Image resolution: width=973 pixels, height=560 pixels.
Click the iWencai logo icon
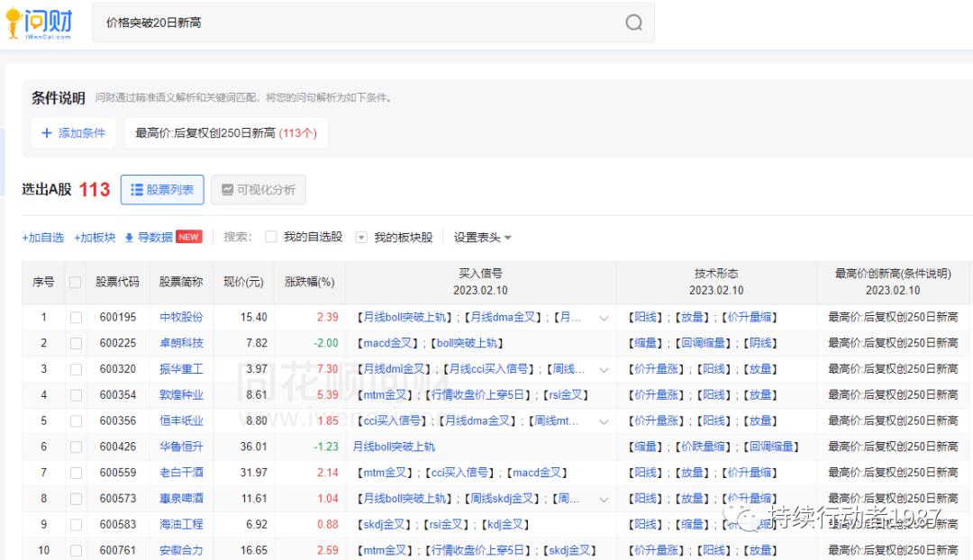(14, 23)
